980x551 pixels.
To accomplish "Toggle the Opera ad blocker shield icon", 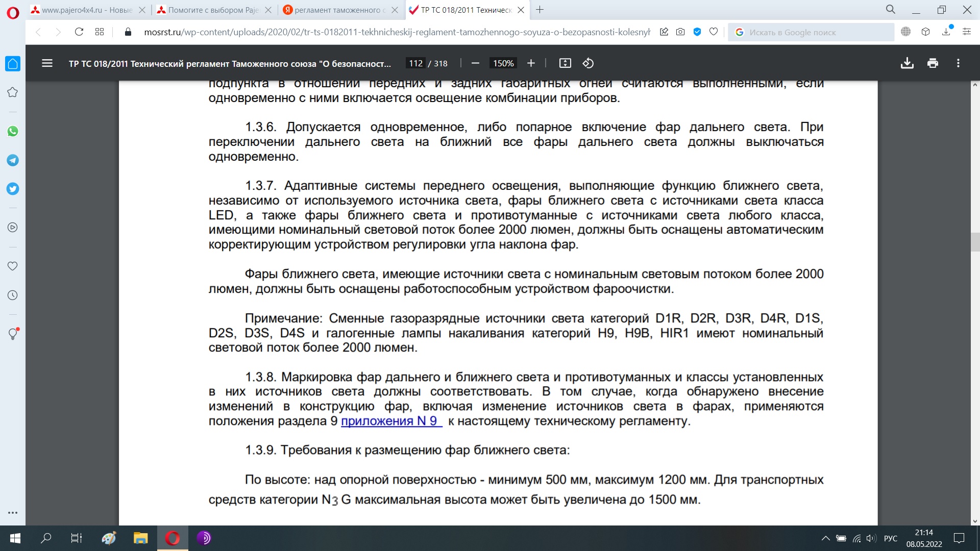I will coord(697,32).
